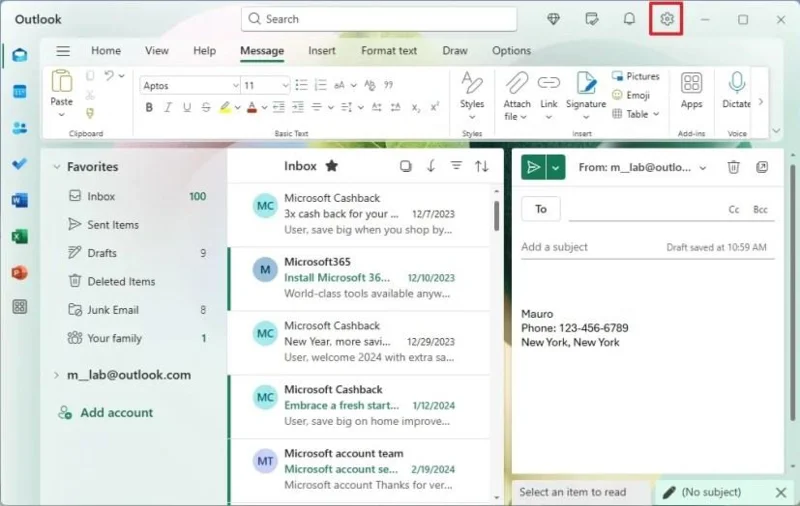Start Dictate microphone

(x=736, y=90)
